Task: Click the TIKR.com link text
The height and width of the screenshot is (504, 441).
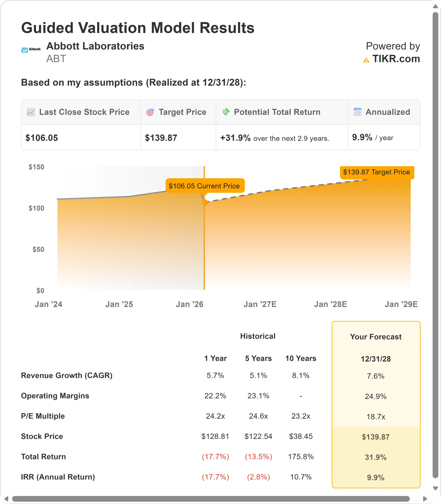Action: pyautogui.click(x=396, y=59)
